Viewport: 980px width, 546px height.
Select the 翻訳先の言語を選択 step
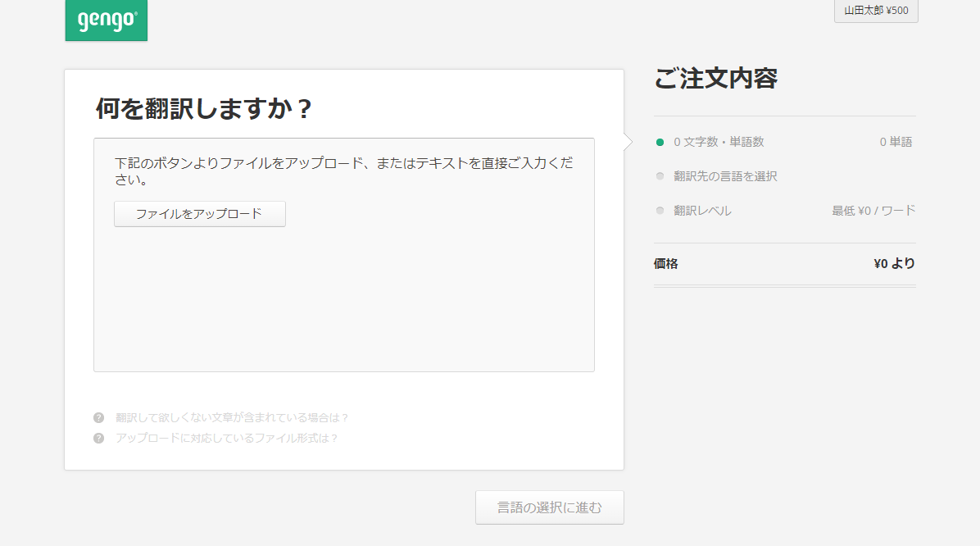pyautogui.click(x=725, y=176)
